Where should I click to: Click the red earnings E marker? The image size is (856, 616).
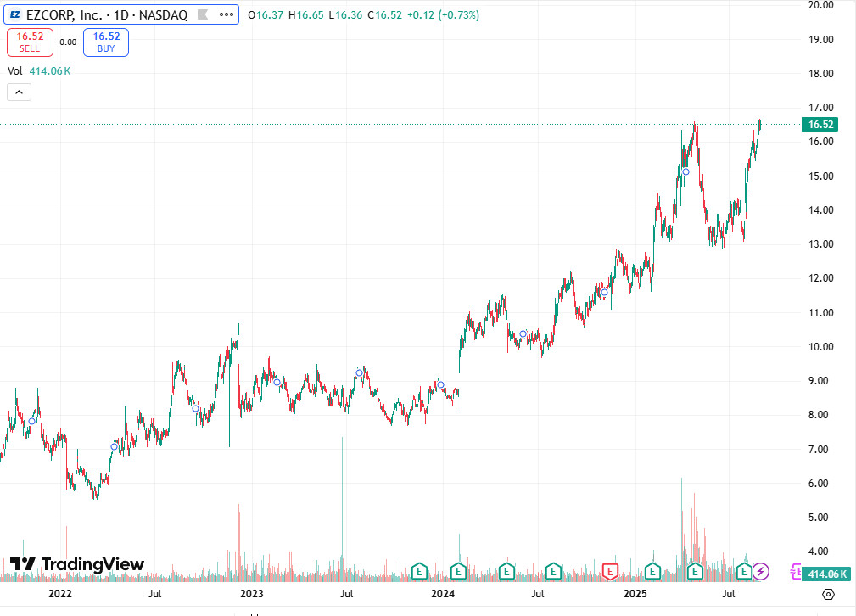610,572
